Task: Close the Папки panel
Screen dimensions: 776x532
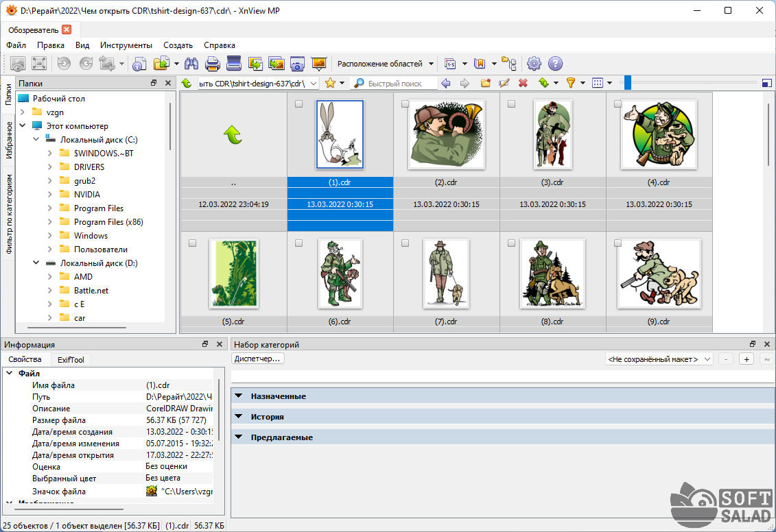Action: coord(168,83)
